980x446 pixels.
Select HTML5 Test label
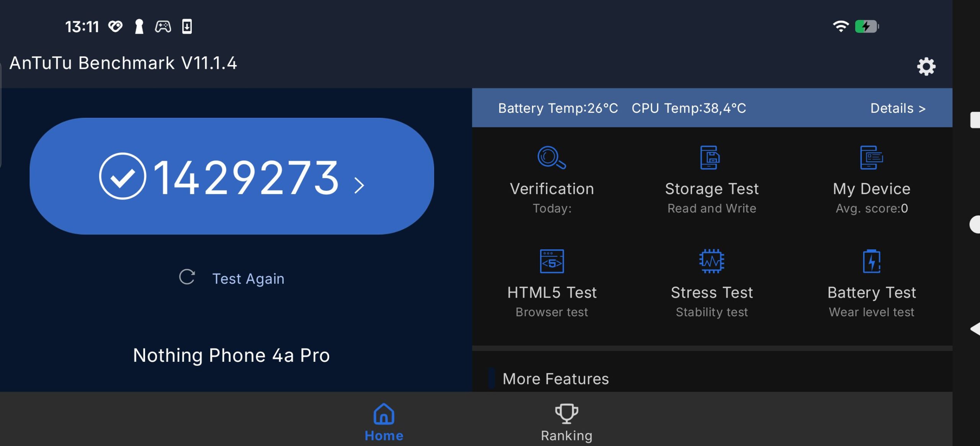pyautogui.click(x=552, y=293)
